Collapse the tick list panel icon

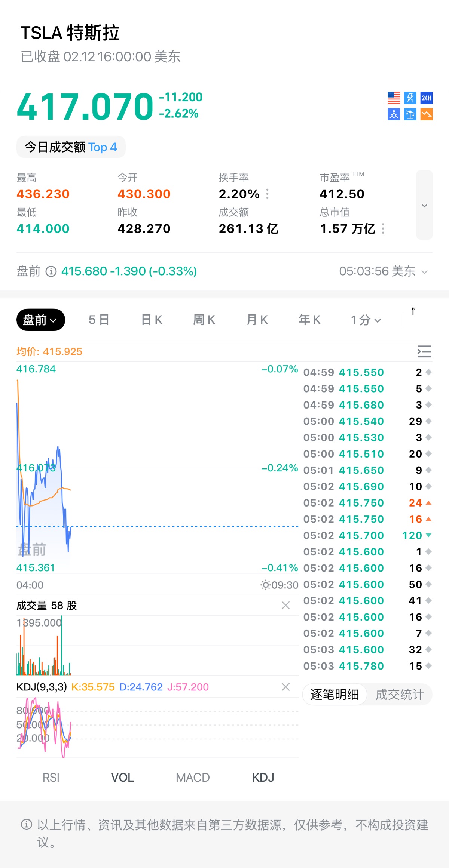pos(424,351)
